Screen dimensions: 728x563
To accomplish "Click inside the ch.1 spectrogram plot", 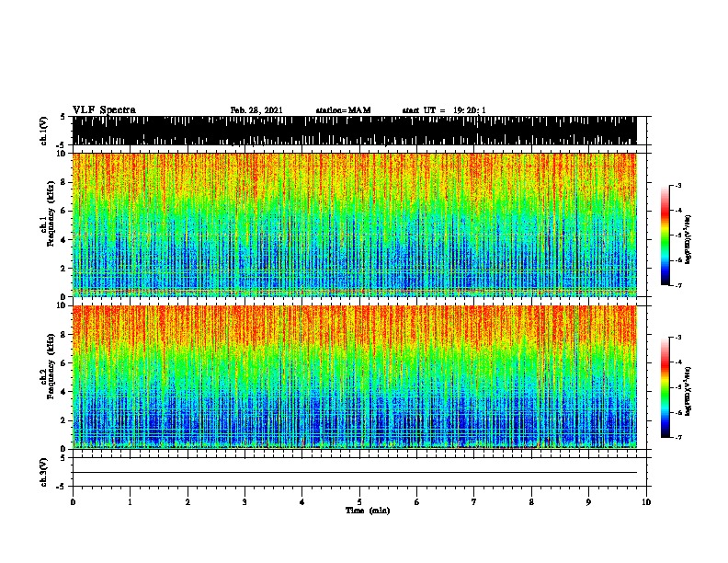I will 355,224.
